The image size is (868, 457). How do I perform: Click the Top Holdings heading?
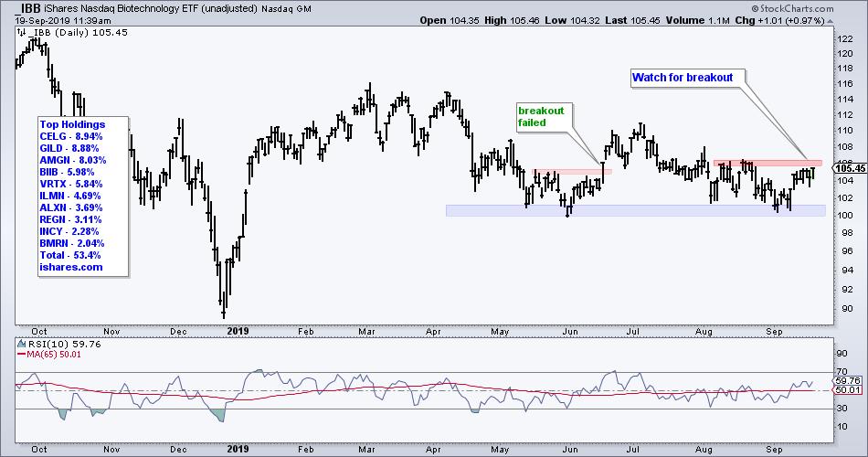coord(72,124)
